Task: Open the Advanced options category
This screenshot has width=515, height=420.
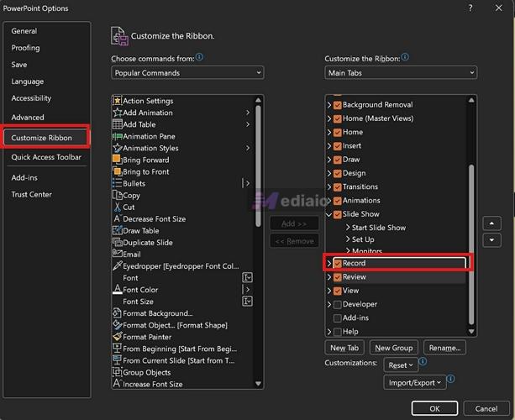Action: click(28, 118)
